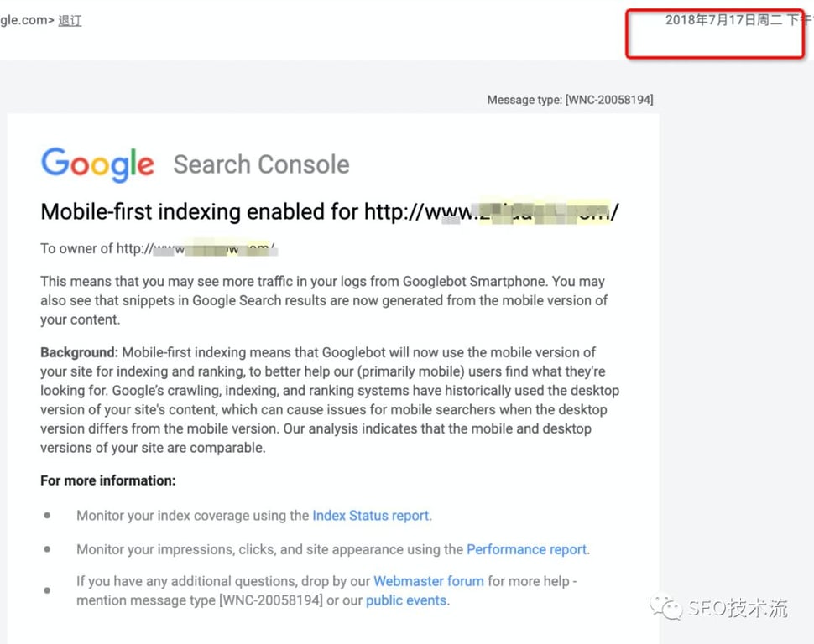
Task: Click the SEO技术流 watermark text
Action: [738, 609]
